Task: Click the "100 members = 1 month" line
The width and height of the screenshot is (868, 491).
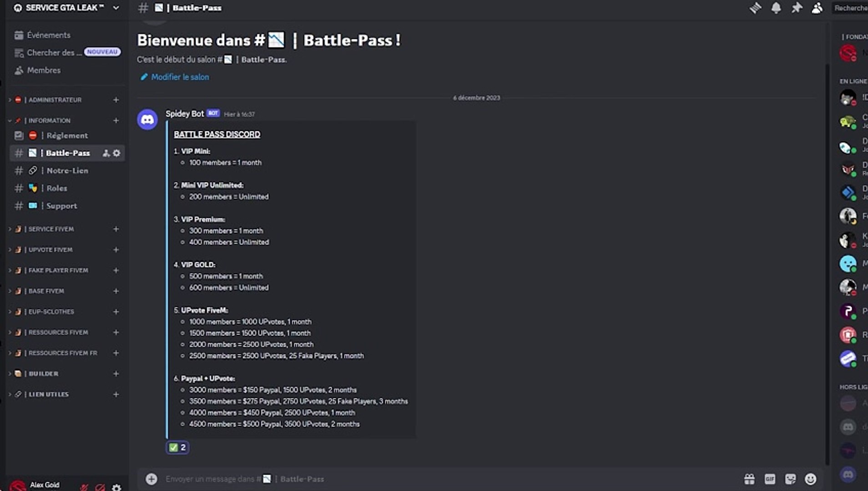Action: point(225,163)
